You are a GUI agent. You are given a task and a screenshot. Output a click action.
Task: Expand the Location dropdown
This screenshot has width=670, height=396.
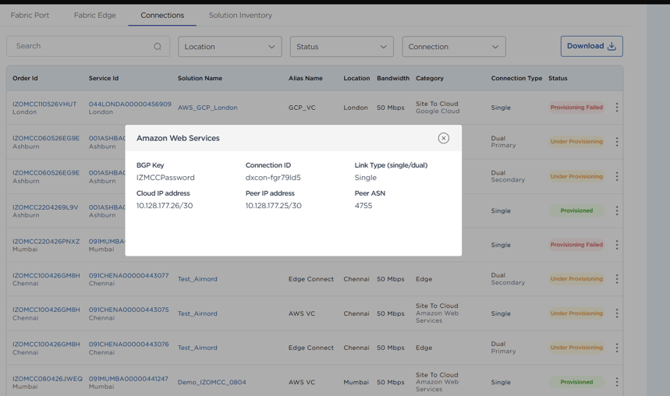pos(230,47)
